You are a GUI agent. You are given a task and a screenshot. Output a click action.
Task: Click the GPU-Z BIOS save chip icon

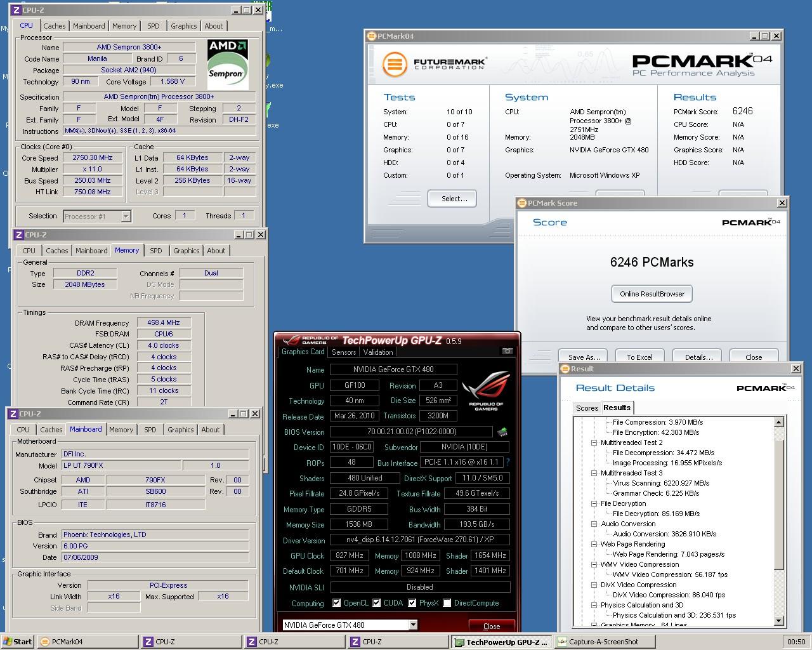[x=502, y=432]
